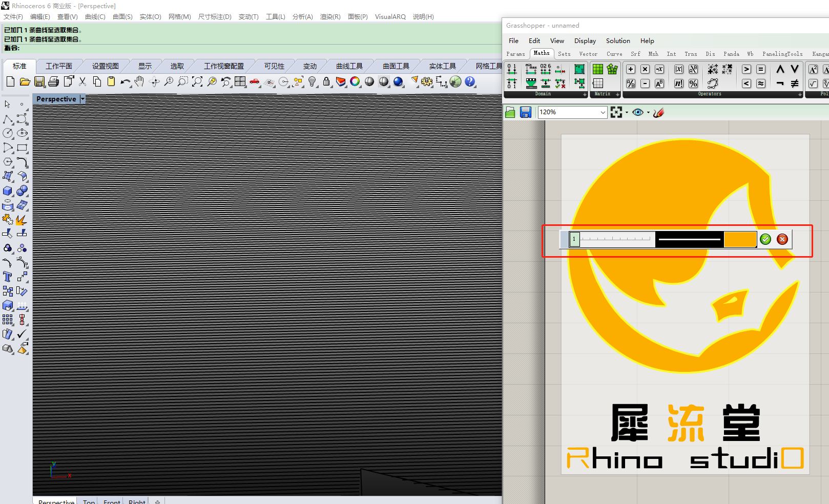The width and height of the screenshot is (829, 504).
Task: Select the Polyline tool in sidebar
Action: pyautogui.click(x=8, y=119)
